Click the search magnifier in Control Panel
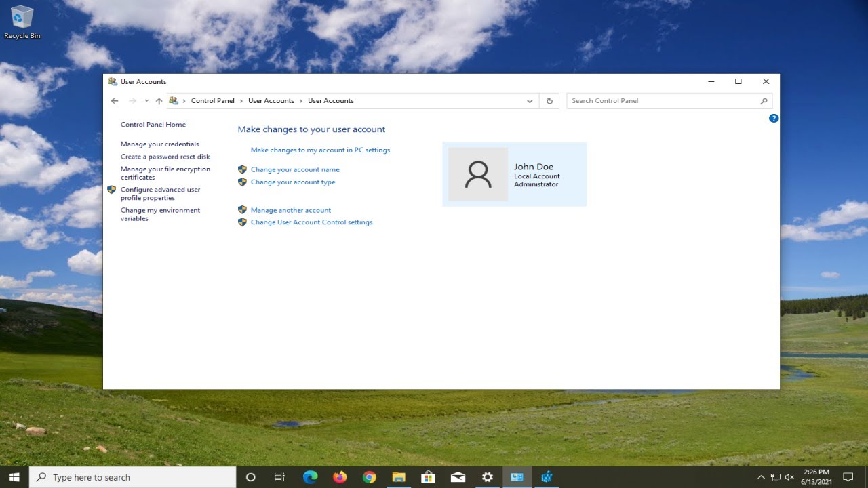The width and height of the screenshot is (868, 488). click(764, 101)
